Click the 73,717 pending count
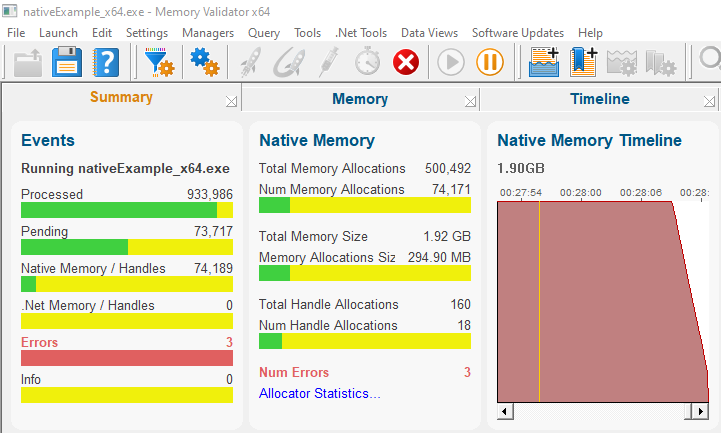Screen dimensions: 721x433 (x=213, y=231)
